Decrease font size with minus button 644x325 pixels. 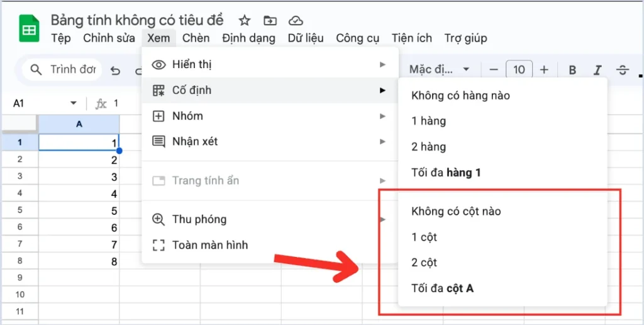[x=494, y=70]
